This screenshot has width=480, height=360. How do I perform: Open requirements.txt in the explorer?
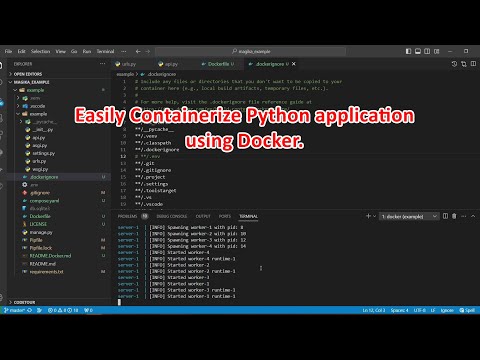coord(46,272)
